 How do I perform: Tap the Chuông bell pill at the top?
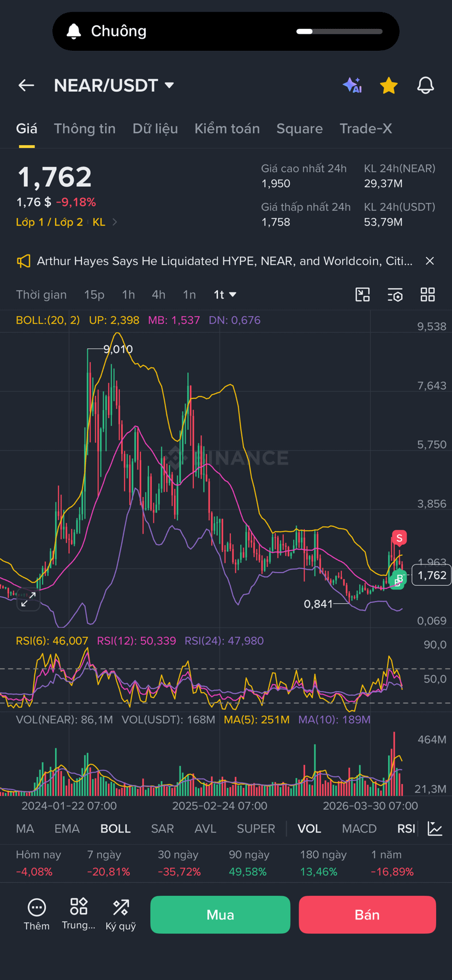point(226,31)
